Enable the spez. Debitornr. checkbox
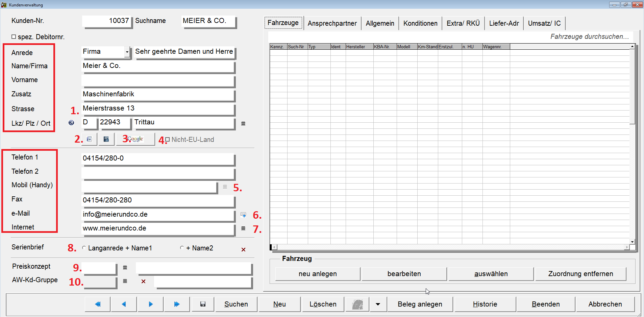 14,36
